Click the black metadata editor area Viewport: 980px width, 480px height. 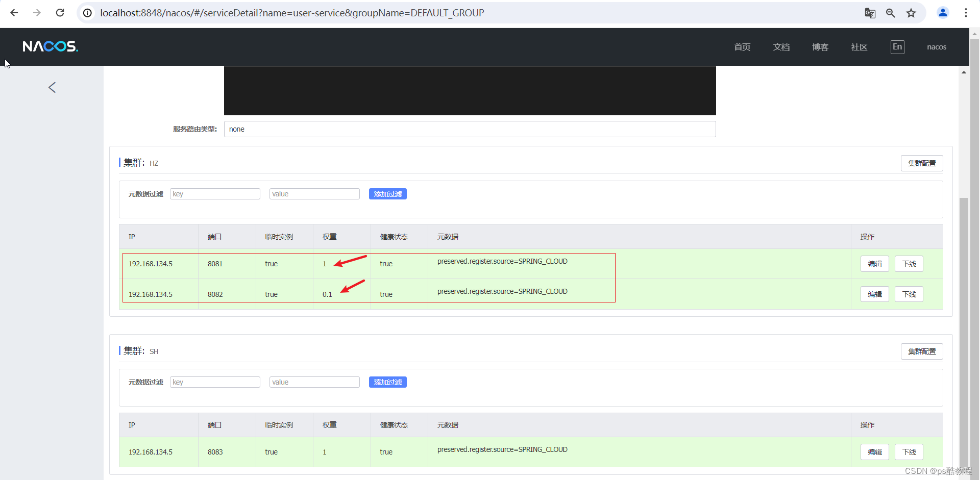click(x=470, y=91)
